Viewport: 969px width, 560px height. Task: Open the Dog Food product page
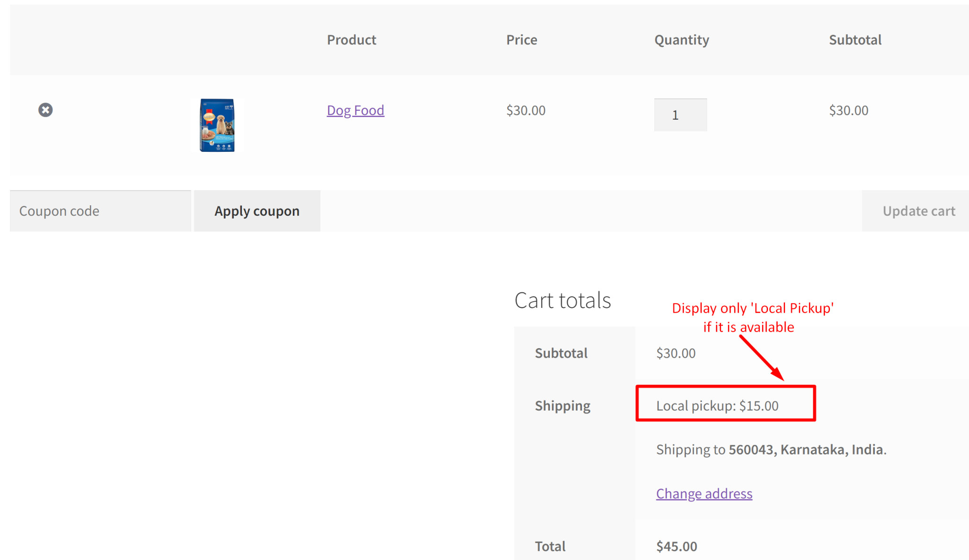pyautogui.click(x=355, y=110)
